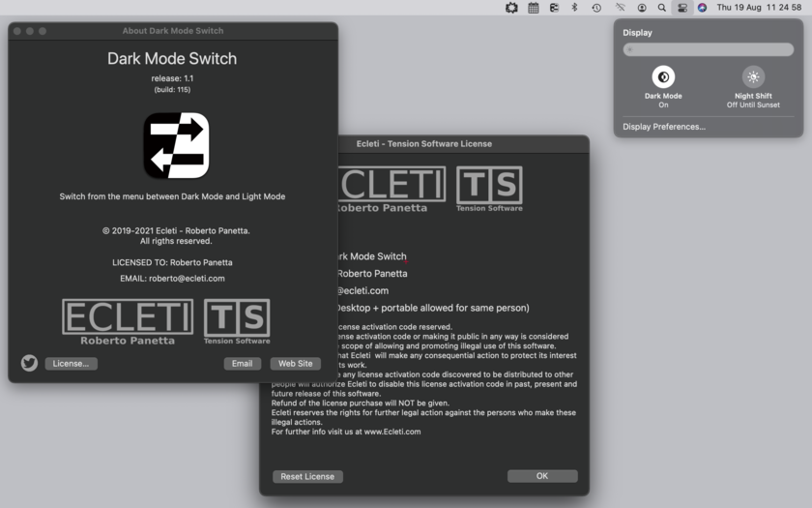Click the License... button

click(x=71, y=364)
